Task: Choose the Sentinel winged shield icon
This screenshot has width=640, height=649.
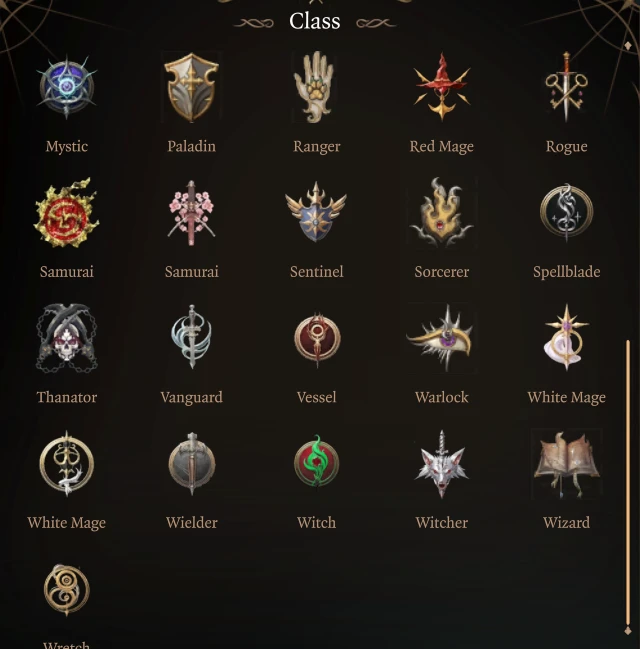Action: tap(316, 212)
